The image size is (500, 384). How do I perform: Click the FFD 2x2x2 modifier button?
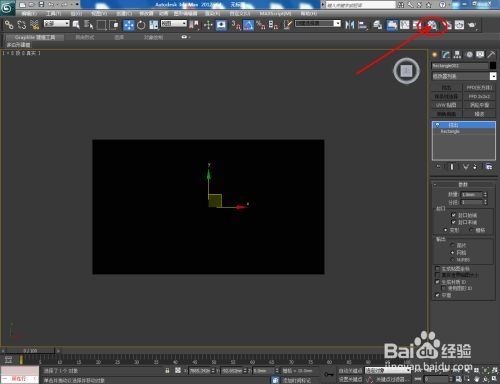click(479, 96)
